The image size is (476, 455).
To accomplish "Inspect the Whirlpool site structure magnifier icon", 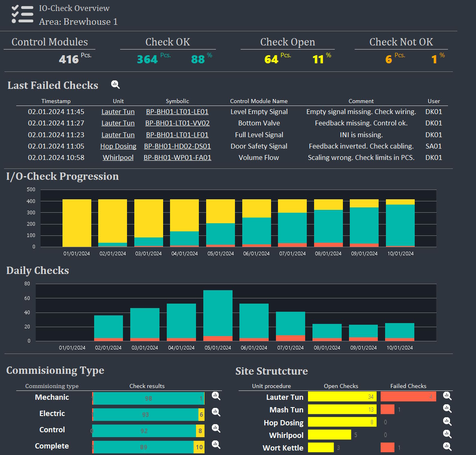I will pos(447,434).
